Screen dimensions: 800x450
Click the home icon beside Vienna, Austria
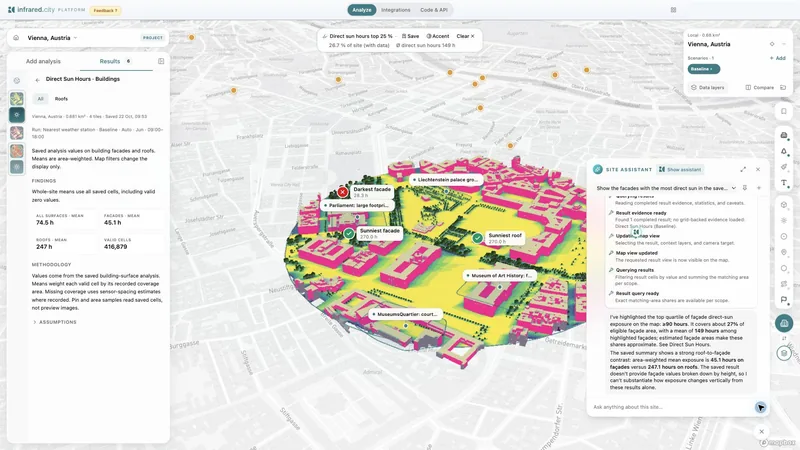[16, 38]
